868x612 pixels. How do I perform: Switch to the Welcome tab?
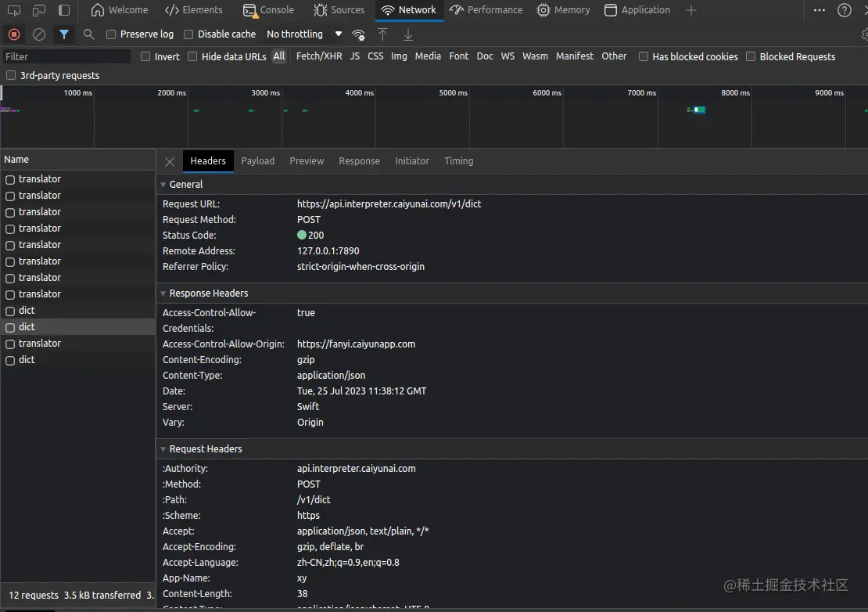click(x=120, y=10)
